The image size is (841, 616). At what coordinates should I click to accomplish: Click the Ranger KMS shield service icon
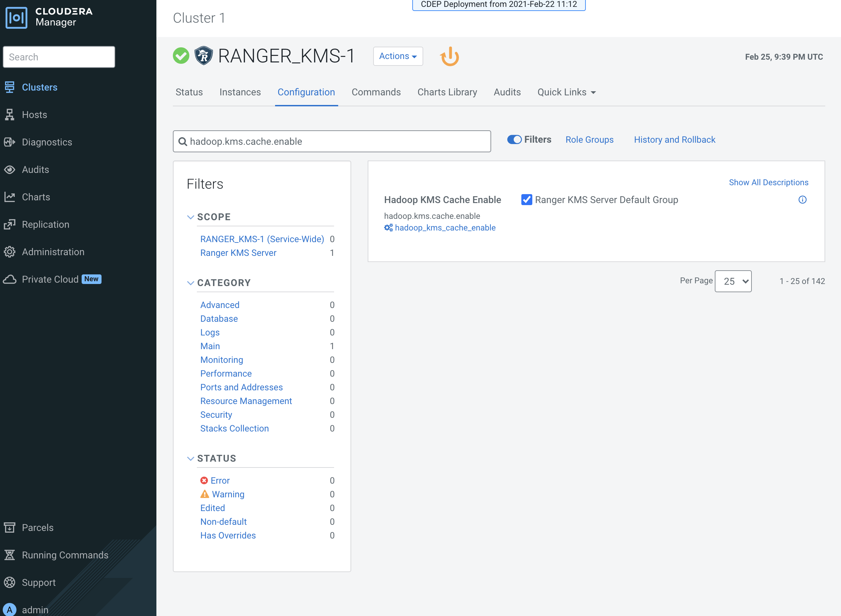point(203,56)
